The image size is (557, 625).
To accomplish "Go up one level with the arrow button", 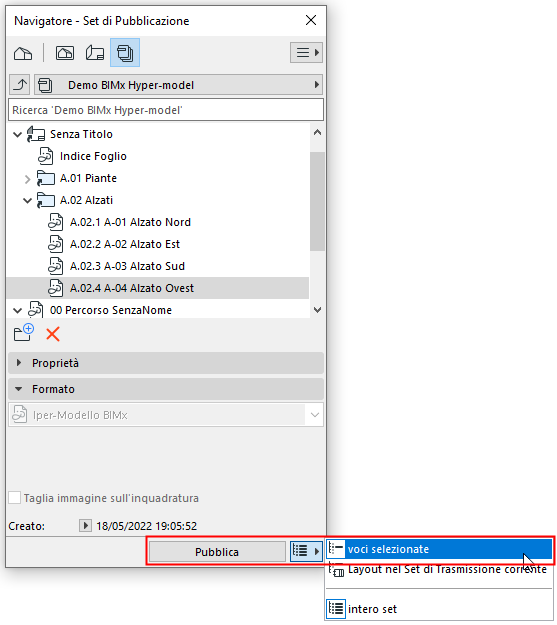I will point(20,85).
